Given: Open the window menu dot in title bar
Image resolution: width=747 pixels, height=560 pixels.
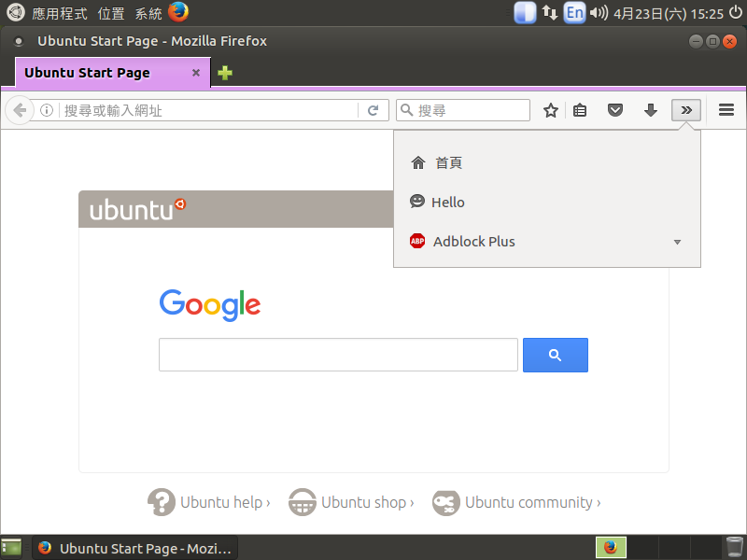Looking at the screenshot, I should (19, 41).
